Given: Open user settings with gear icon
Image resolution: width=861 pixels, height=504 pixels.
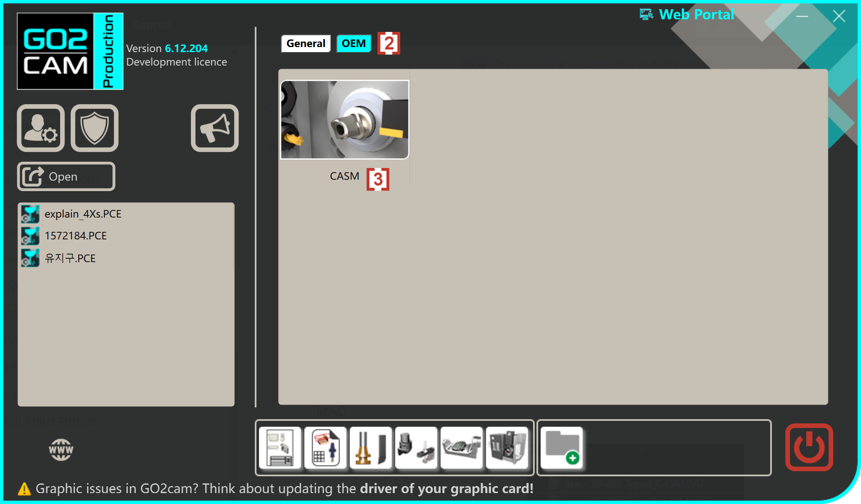Looking at the screenshot, I should tap(41, 128).
